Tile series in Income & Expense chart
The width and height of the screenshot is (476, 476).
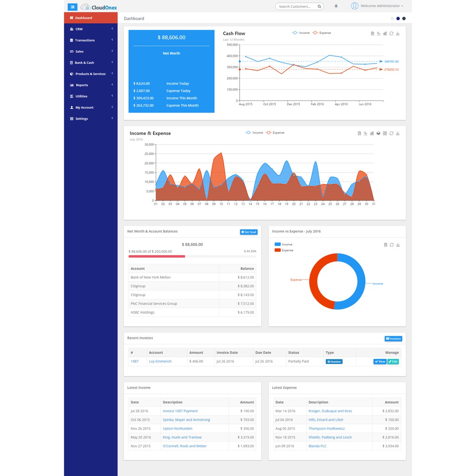point(385,133)
